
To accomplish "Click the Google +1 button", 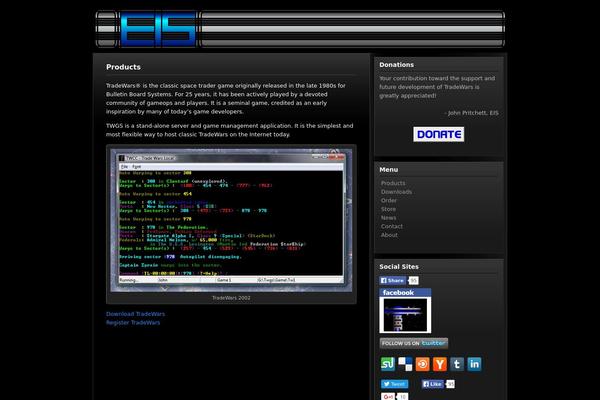I will (388, 397).
